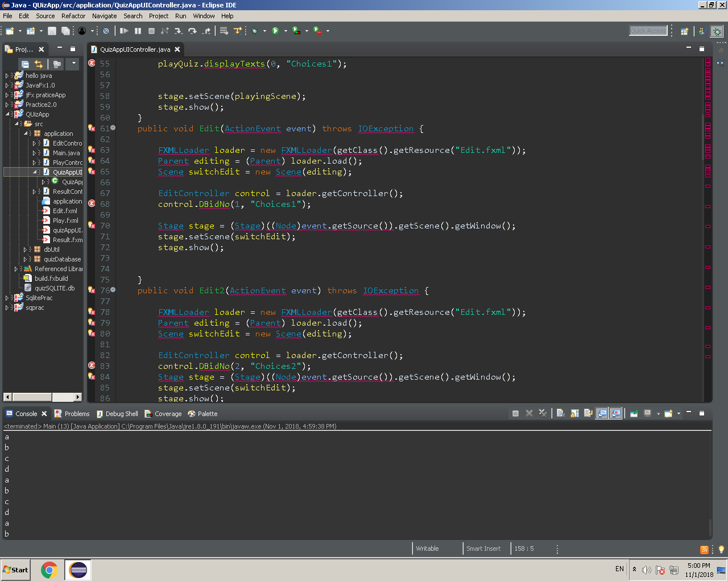Click the Run green play button
The image size is (728, 582).
pos(275,31)
